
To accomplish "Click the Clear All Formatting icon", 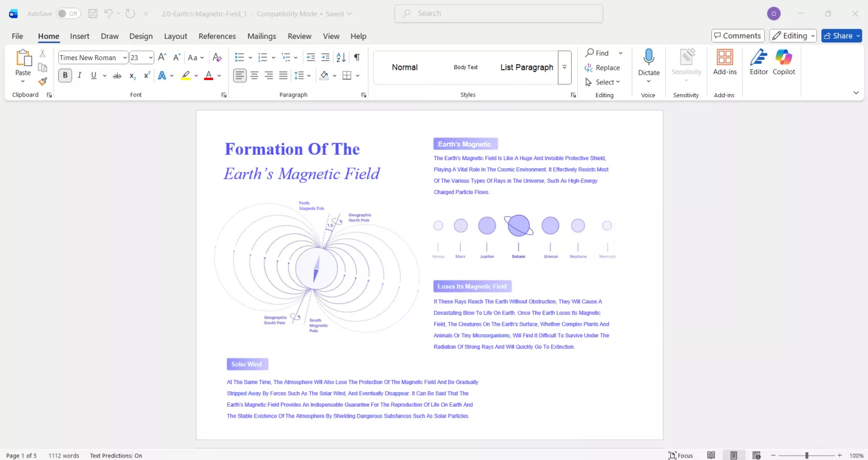I will pos(217,58).
